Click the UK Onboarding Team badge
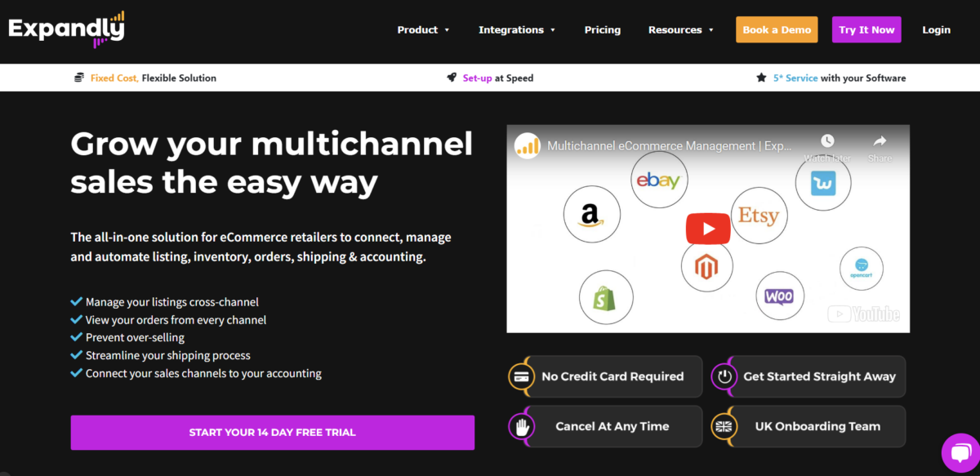This screenshot has width=980, height=476. 808,426
